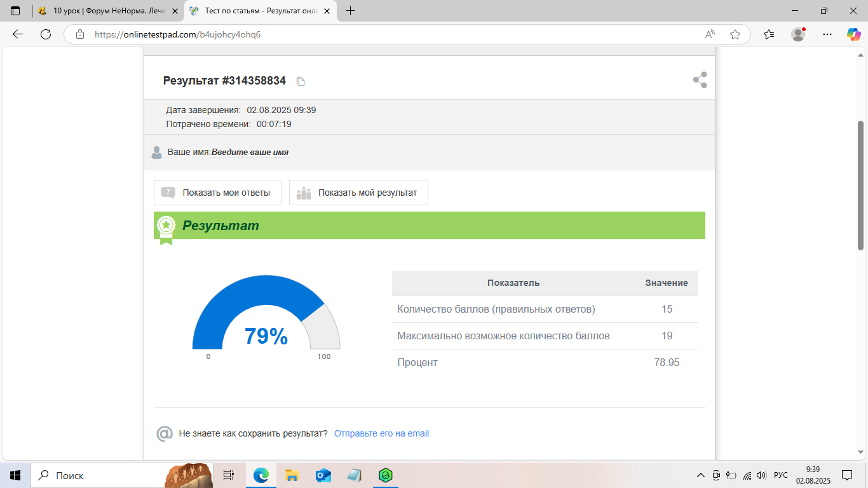This screenshot has height=488, width=868.
Task: Open the volume control in the tray
Action: [x=762, y=475]
